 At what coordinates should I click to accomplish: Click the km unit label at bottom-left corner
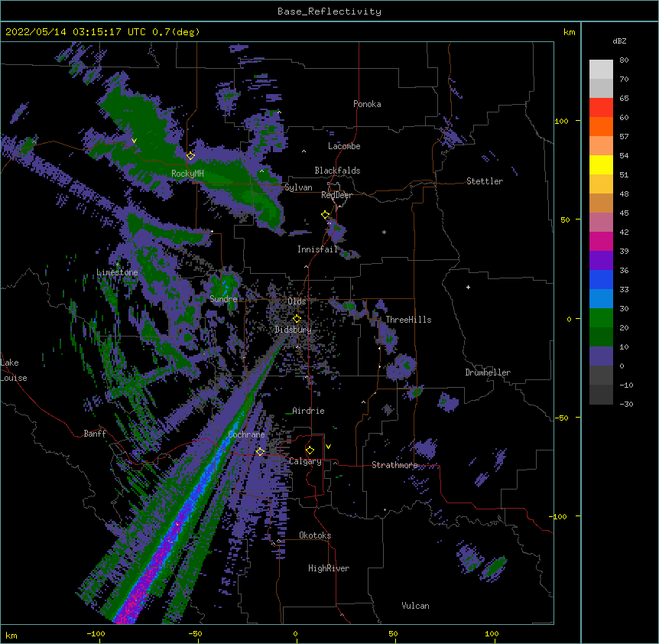11,635
